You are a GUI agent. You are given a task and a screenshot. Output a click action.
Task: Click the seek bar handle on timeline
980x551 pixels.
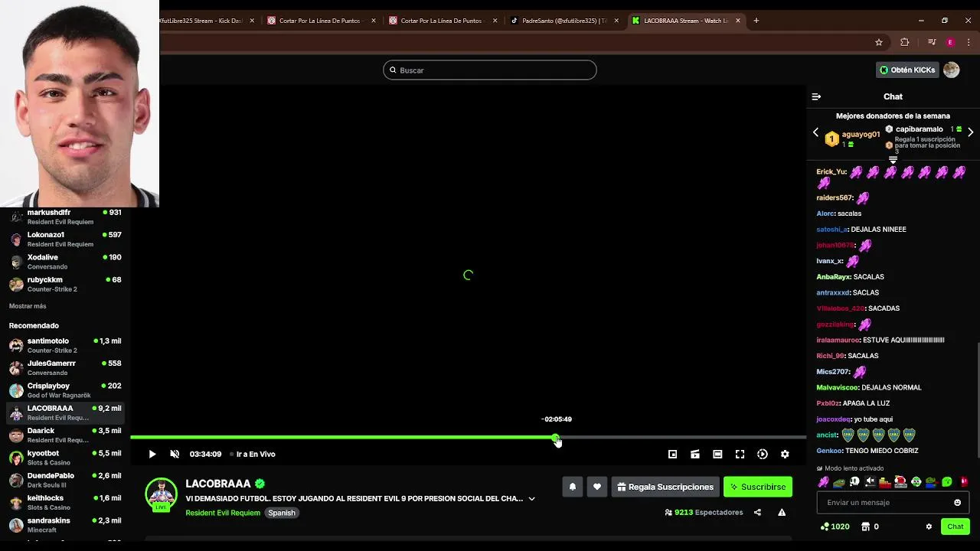coord(556,438)
